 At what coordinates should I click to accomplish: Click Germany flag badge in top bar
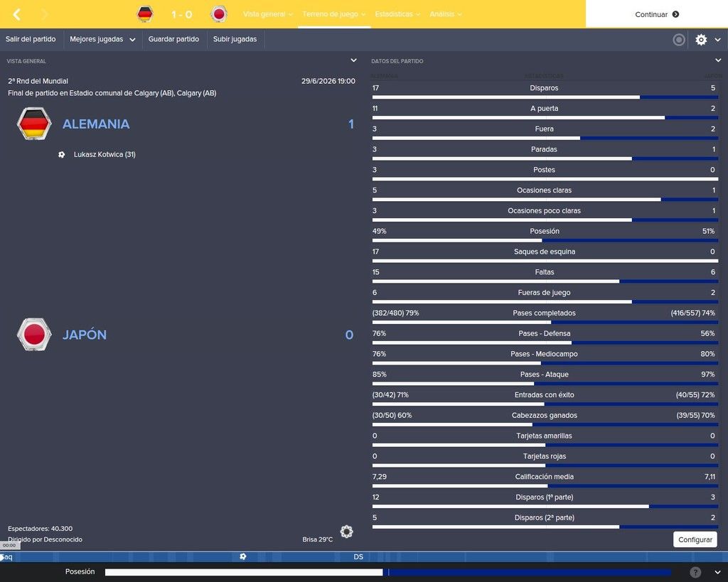coord(145,14)
